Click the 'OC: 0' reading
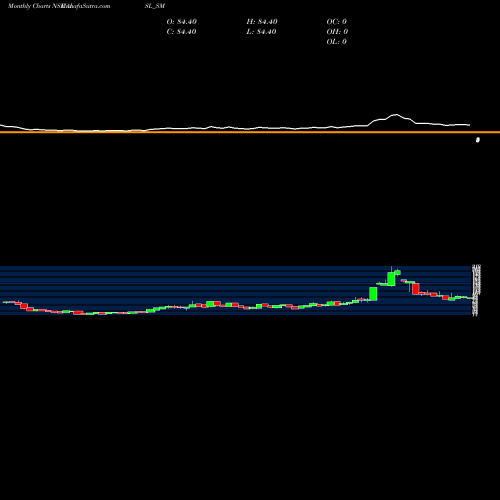The width and height of the screenshot is (500, 500). click(337, 22)
